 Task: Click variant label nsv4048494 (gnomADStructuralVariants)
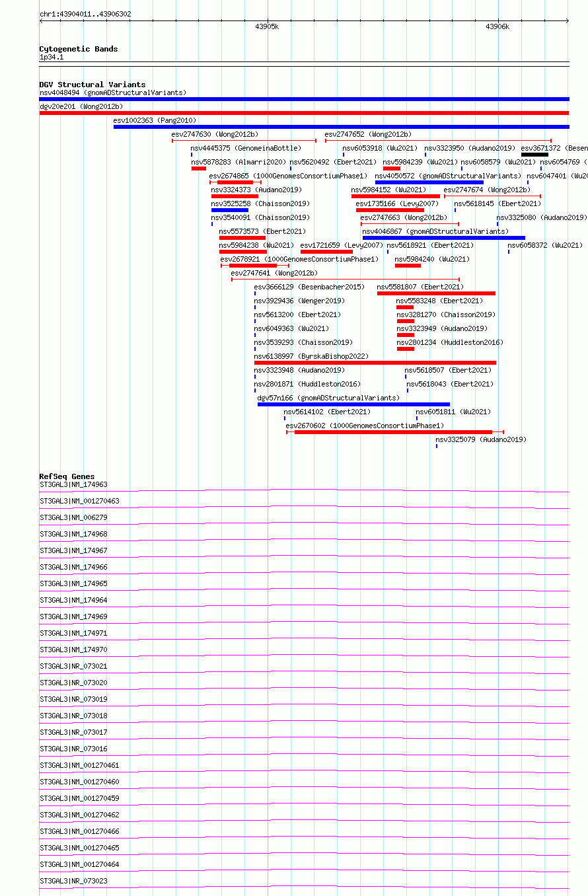click(113, 93)
